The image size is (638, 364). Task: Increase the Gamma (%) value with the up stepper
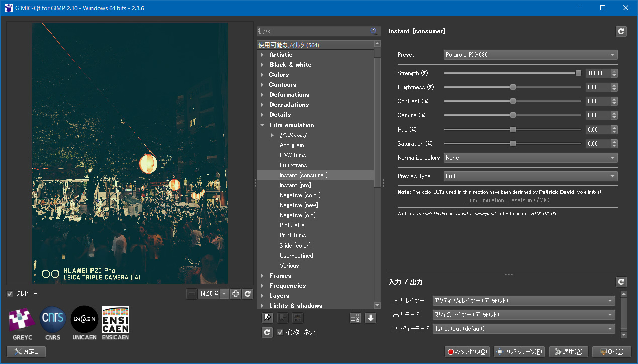[614, 113]
